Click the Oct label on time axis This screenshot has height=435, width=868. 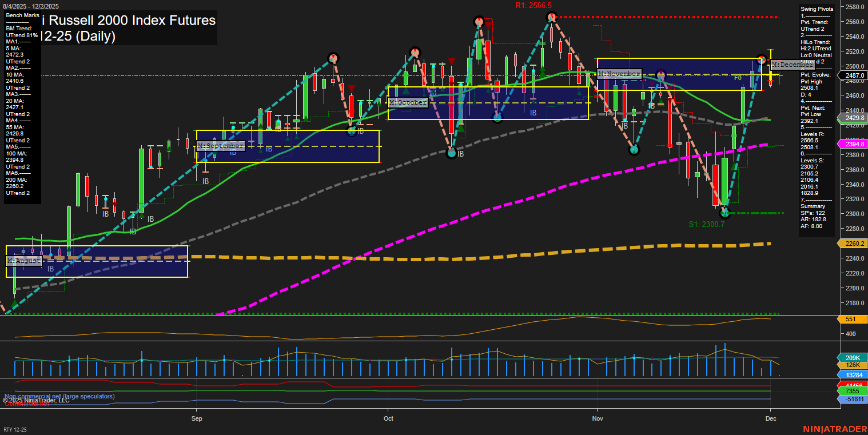coord(389,418)
